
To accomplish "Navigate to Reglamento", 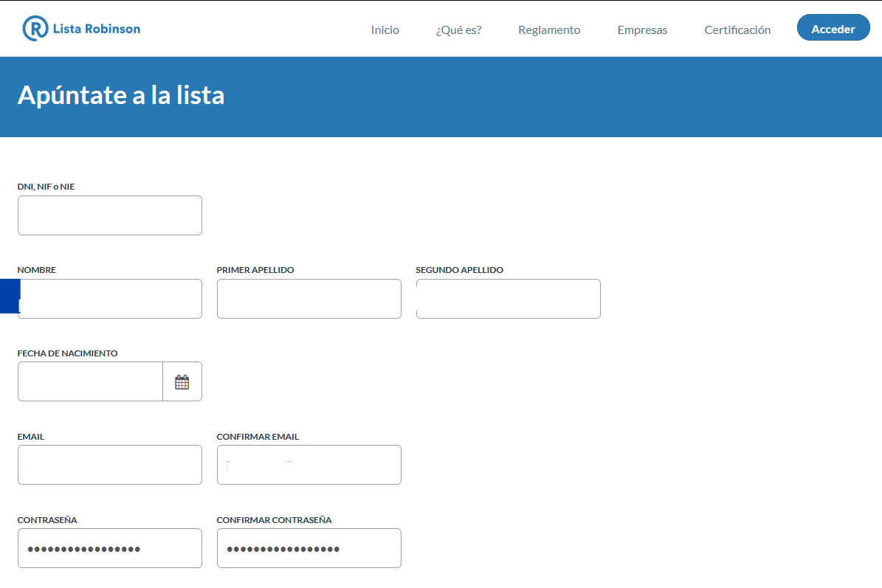I will [549, 30].
